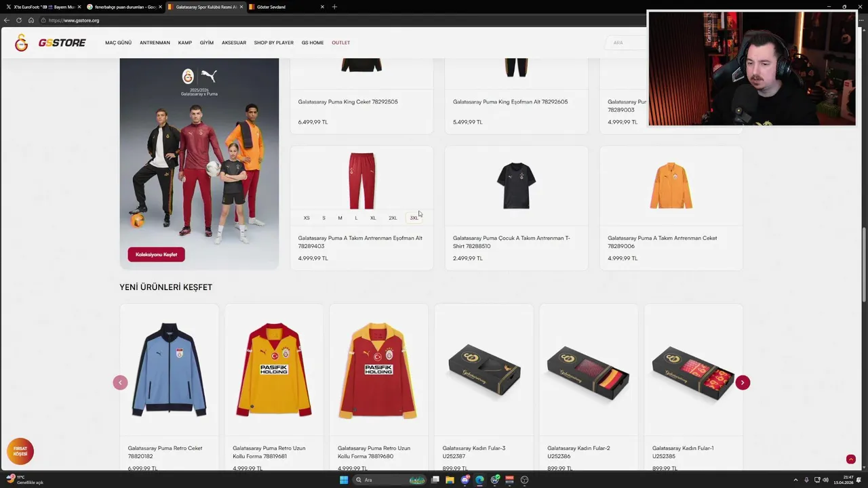Screen dimensions: 868x488
Task: Open A Takım Antrenman Ceket 78289006
Action: [662, 242]
